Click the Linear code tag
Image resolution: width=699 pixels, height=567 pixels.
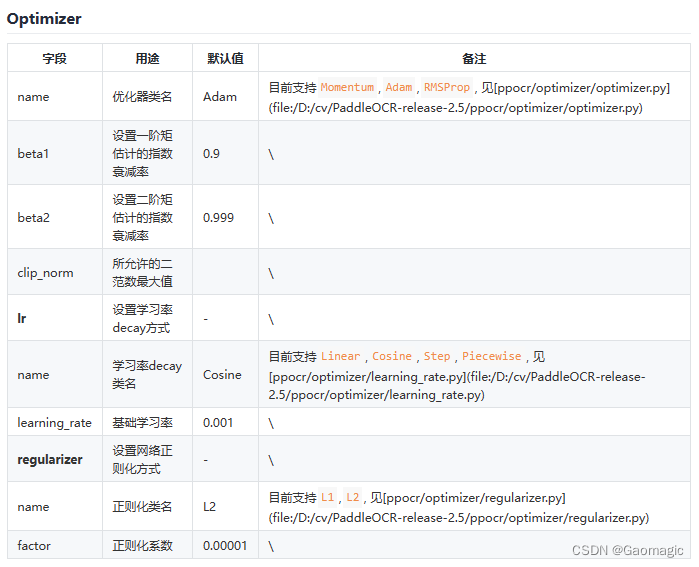pyautogui.click(x=341, y=356)
